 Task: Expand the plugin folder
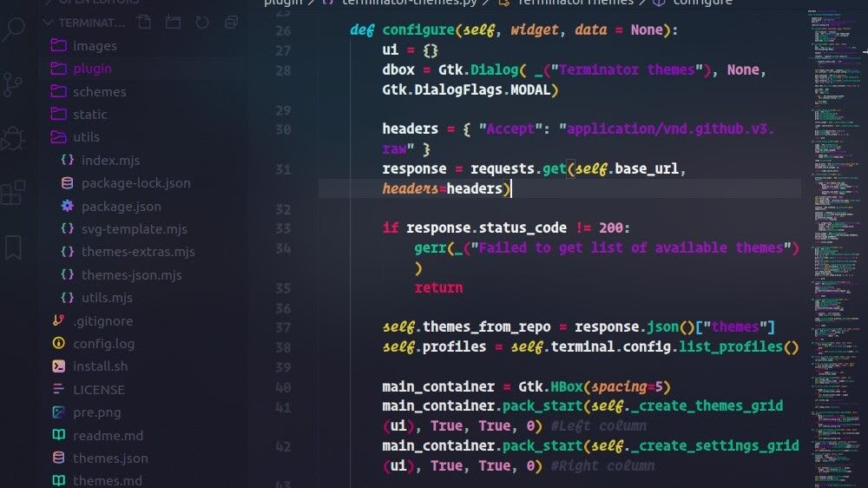tap(92, 69)
